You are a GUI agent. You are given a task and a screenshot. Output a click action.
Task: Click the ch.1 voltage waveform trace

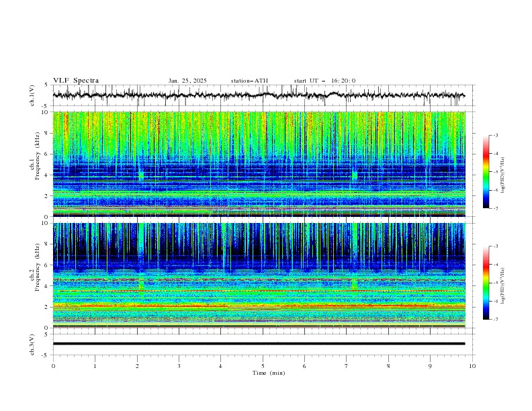(259, 95)
